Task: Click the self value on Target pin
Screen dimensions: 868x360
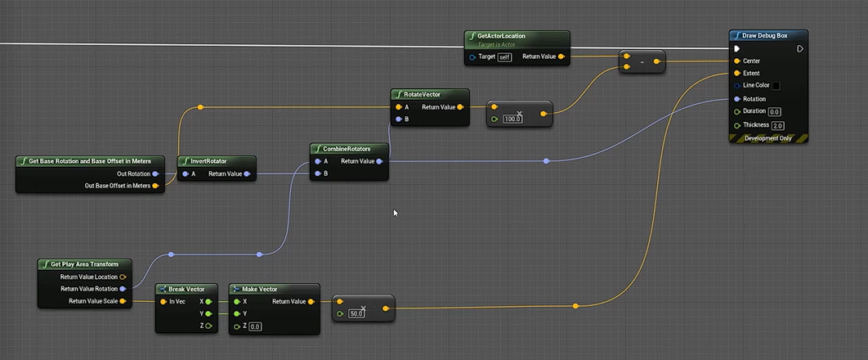Action: 504,57
